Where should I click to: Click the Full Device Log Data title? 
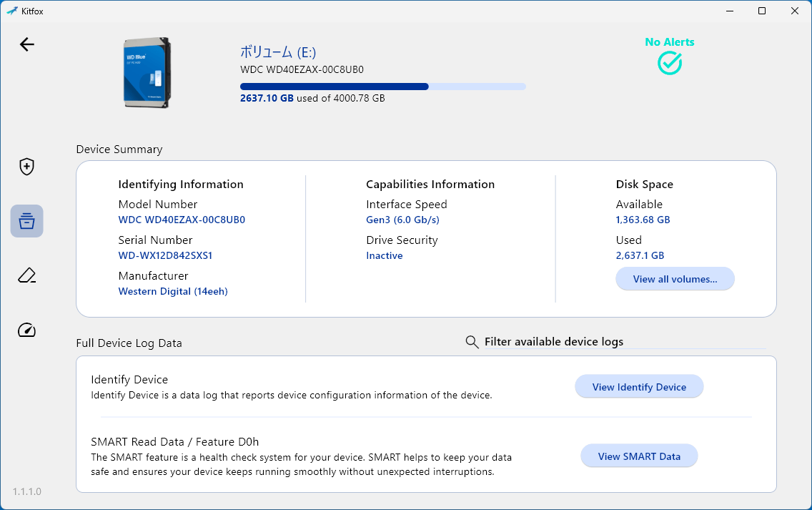(x=129, y=343)
